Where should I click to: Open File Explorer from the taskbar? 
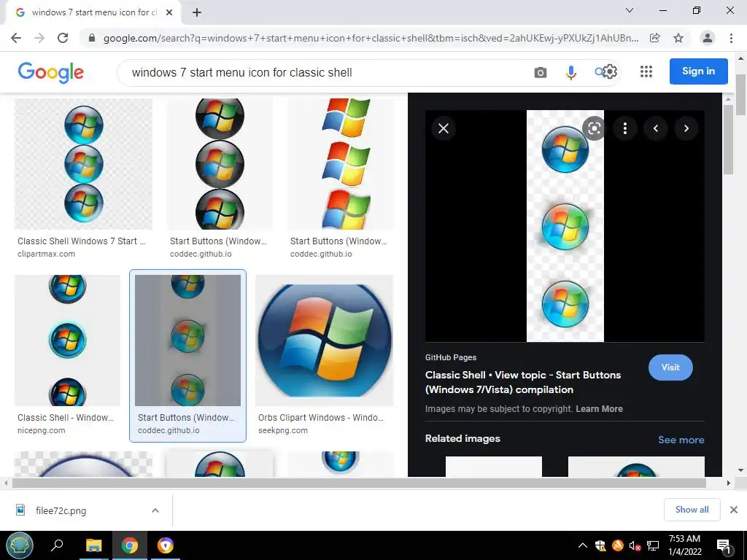(93, 545)
